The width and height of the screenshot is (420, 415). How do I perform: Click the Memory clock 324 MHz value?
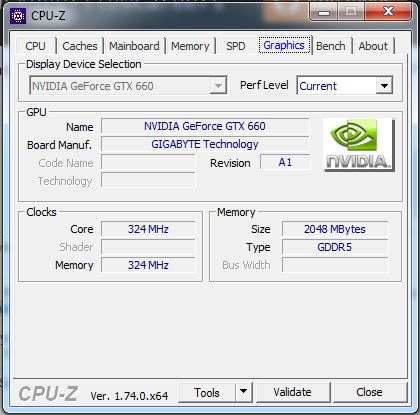(148, 265)
